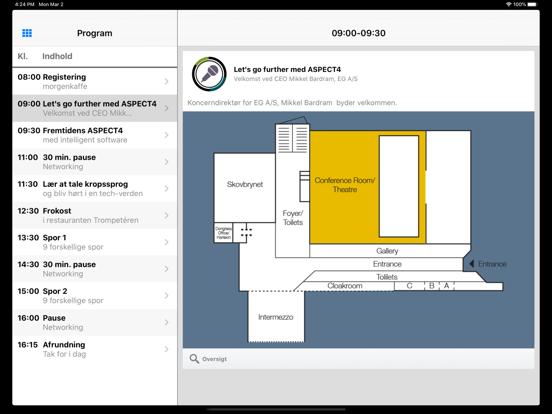
Task: Select 16:00 Pause entry
Action: pyautogui.click(x=94, y=322)
